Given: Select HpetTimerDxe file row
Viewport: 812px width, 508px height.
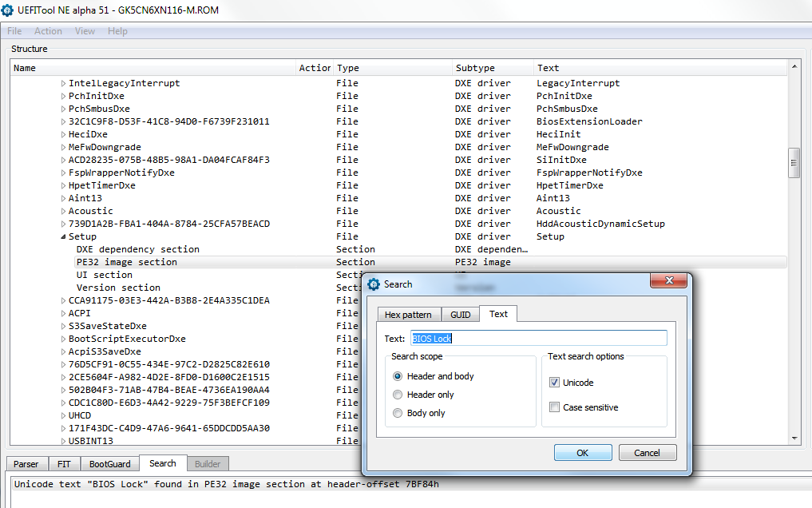Looking at the screenshot, I should coord(398,185).
